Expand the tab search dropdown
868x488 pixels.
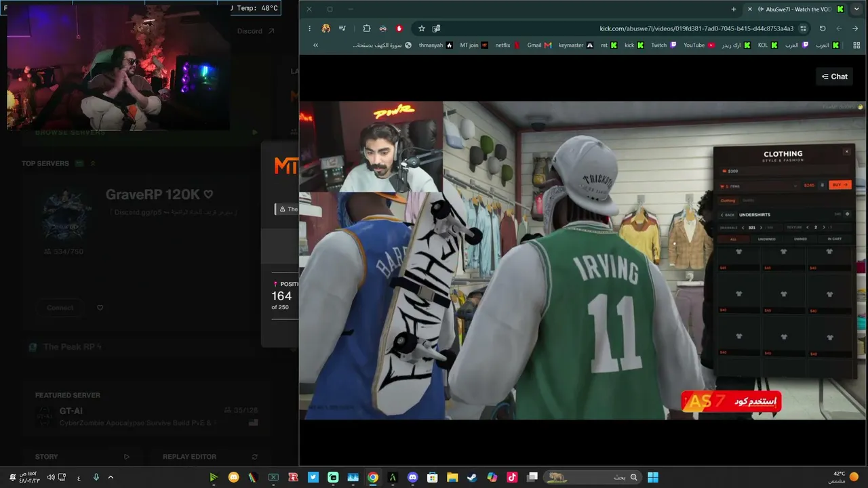click(x=856, y=9)
